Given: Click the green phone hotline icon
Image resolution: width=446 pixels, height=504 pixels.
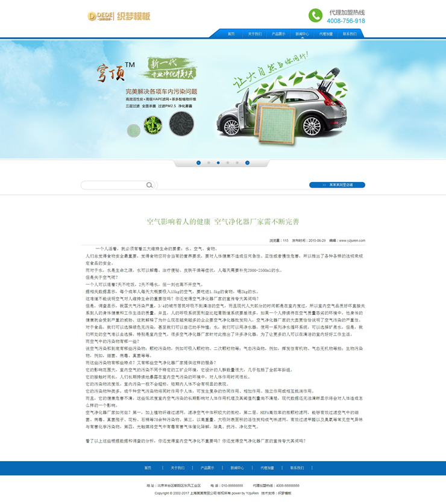Looking at the screenshot, I should coord(315,16).
